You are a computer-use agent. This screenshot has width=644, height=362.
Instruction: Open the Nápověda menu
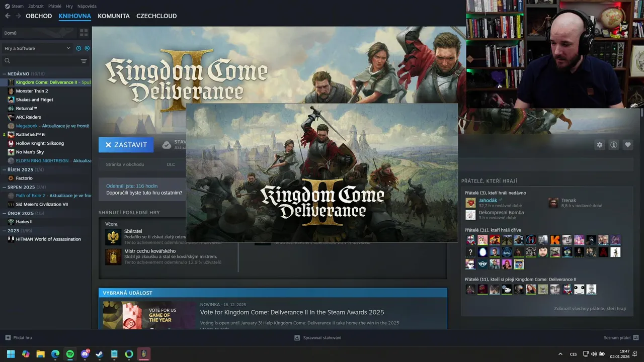click(87, 6)
